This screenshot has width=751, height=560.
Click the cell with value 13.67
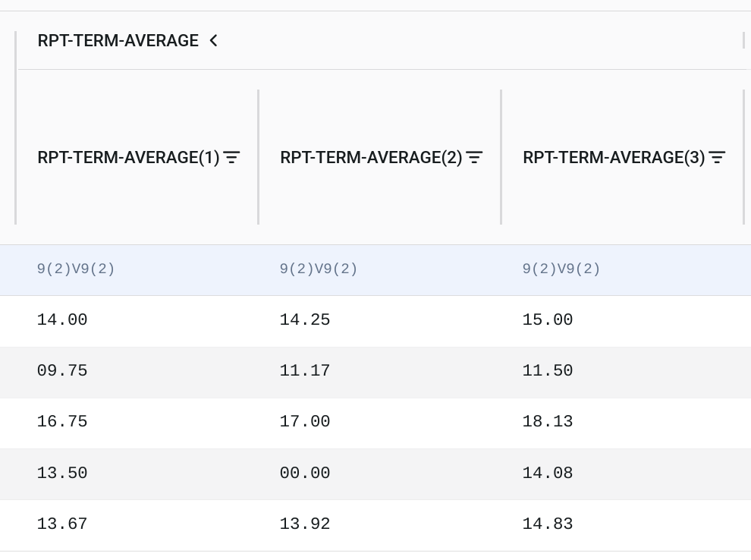pos(137,524)
